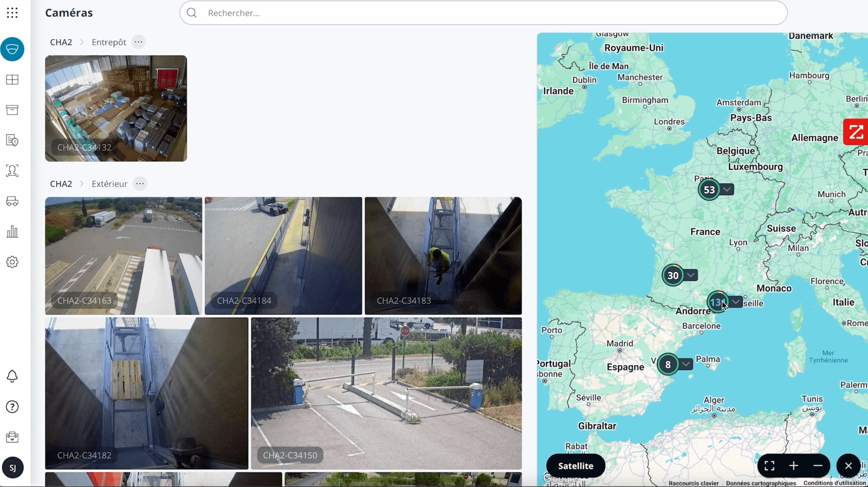Screen dimensions: 868x487
Task: Open the help question mark icon
Action: coord(12,407)
